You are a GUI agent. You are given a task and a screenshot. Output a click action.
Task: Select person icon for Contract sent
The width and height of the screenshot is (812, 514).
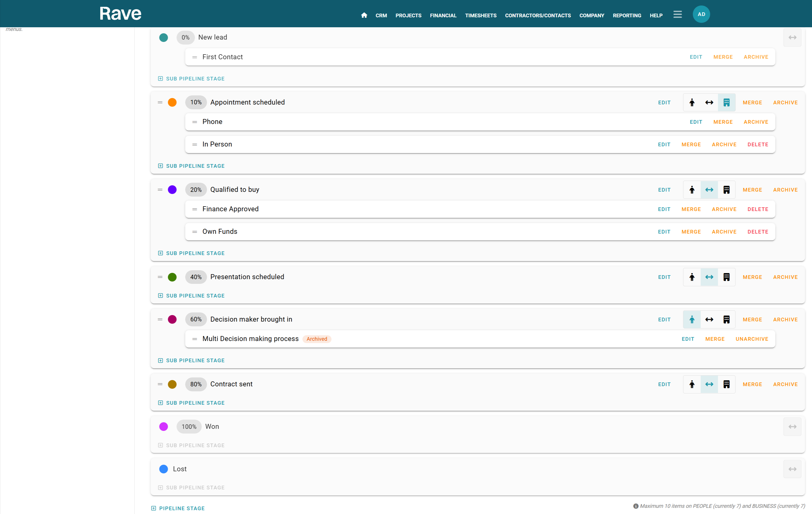coord(692,384)
